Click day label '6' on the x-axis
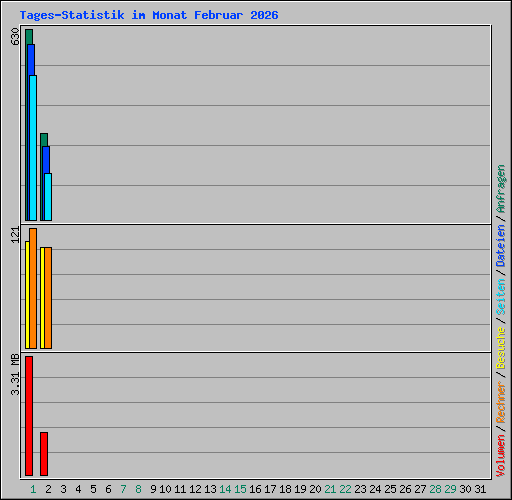This screenshot has width=512, height=500. pyautogui.click(x=108, y=489)
